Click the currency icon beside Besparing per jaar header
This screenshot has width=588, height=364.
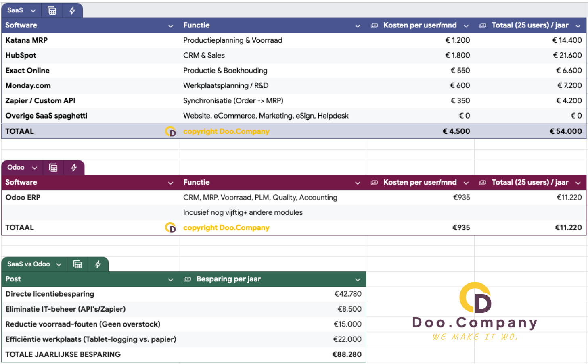187,279
